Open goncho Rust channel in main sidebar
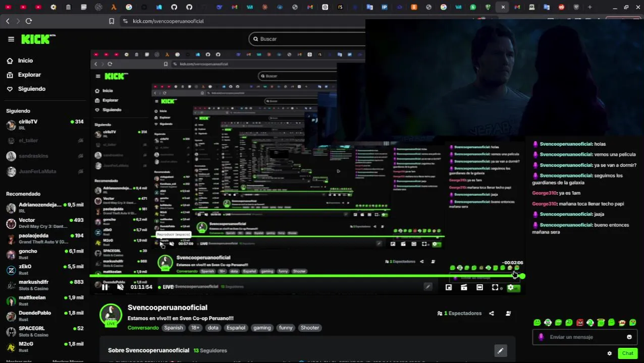644x363 pixels. click(44, 254)
